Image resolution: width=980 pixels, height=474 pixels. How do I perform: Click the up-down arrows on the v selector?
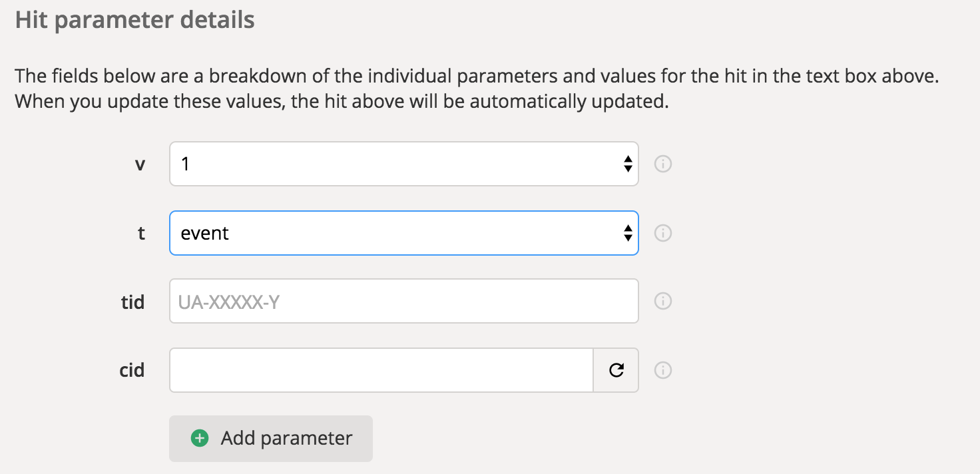(x=627, y=164)
